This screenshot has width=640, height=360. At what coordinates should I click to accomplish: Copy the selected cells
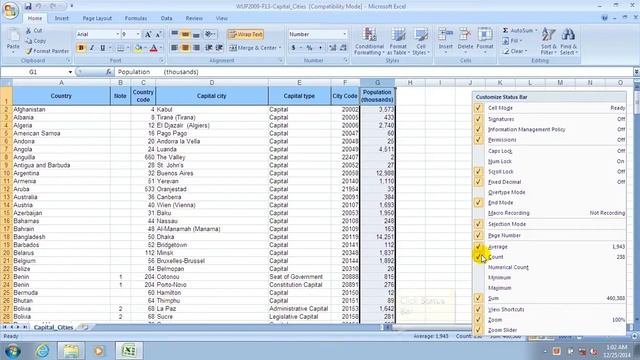click(36, 41)
